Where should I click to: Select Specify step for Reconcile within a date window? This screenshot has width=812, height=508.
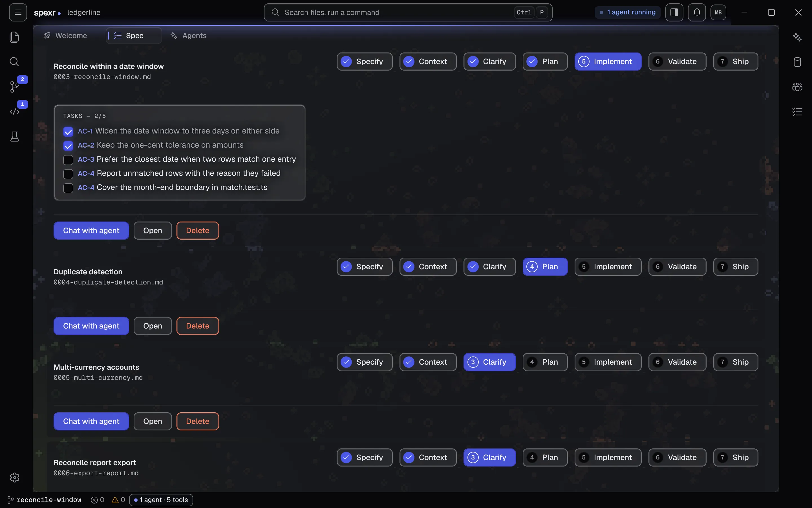pyautogui.click(x=365, y=62)
